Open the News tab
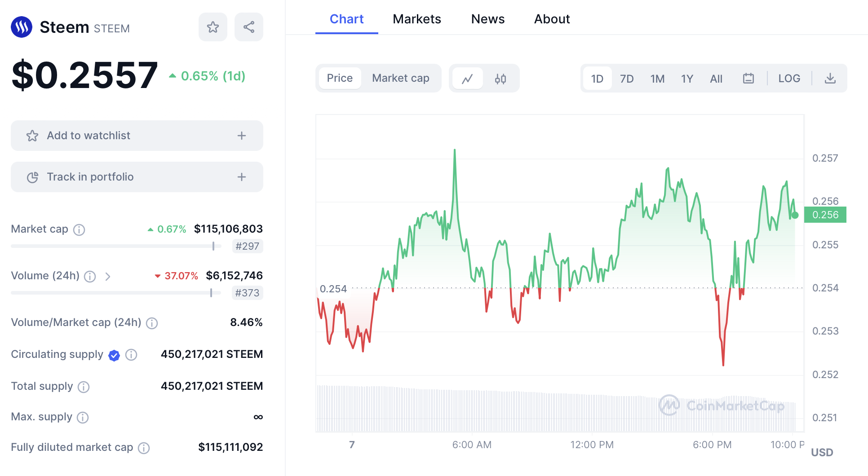The width and height of the screenshot is (868, 476). click(487, 19)
